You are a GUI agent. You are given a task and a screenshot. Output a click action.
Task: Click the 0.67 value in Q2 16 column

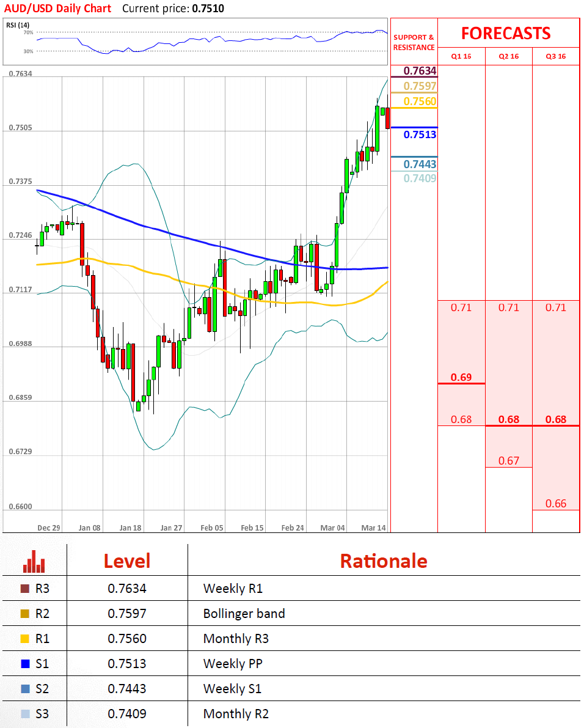point(509,460)
